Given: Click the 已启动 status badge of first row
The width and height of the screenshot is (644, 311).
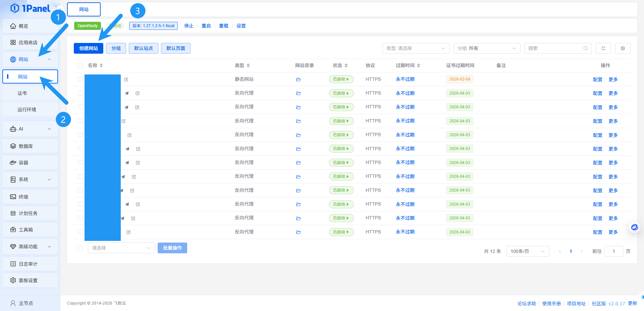Looking at the screenshot, I should click(x=341, y=79).
